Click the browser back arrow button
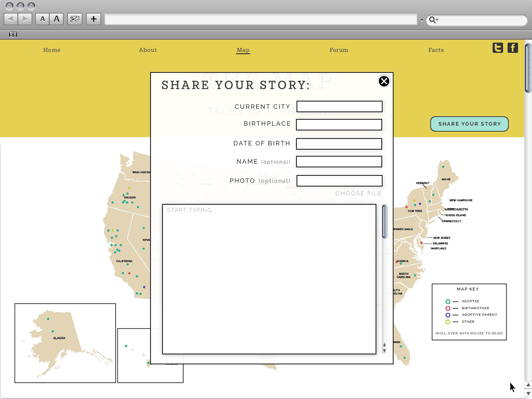The width and height of the screenshot is (532, 399). (x=11, y=19)
